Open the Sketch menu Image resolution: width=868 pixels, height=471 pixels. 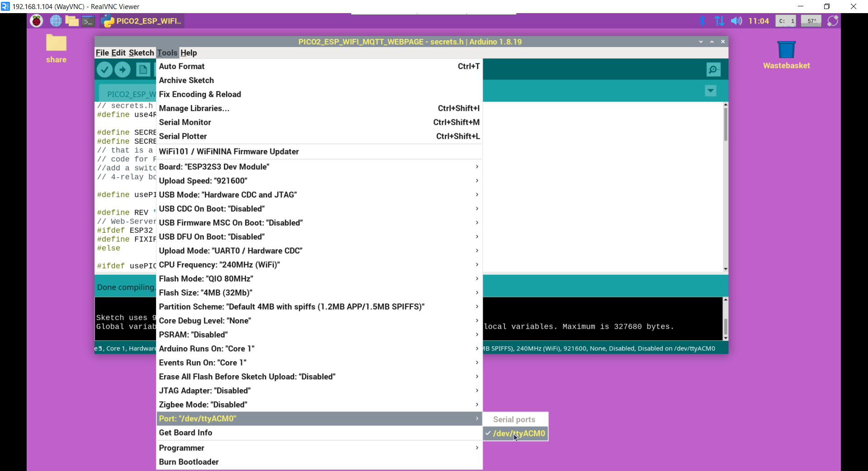(142, 53)
